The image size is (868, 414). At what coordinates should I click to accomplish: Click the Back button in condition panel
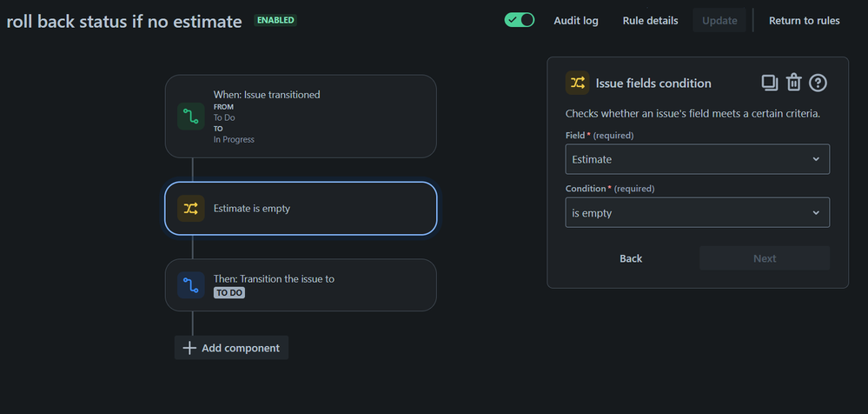pos(631,258)
